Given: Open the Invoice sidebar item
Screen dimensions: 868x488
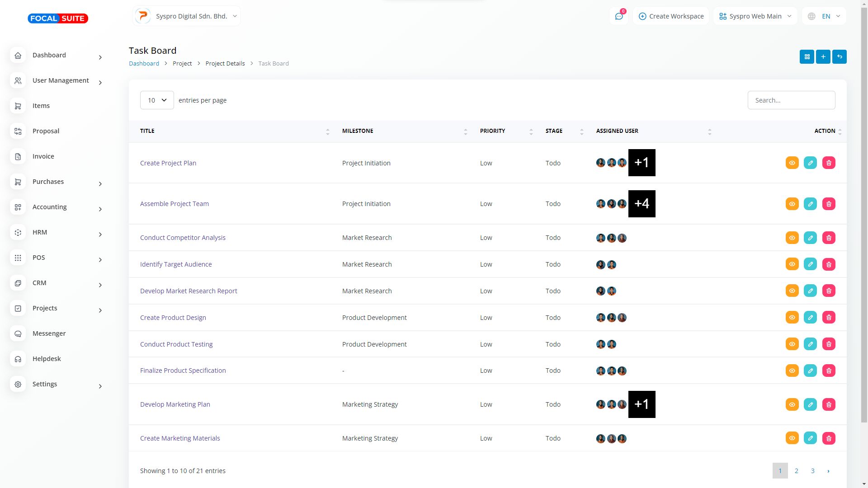Looking at the screenshot, I should pyautogui.click(x=43, y=156).
